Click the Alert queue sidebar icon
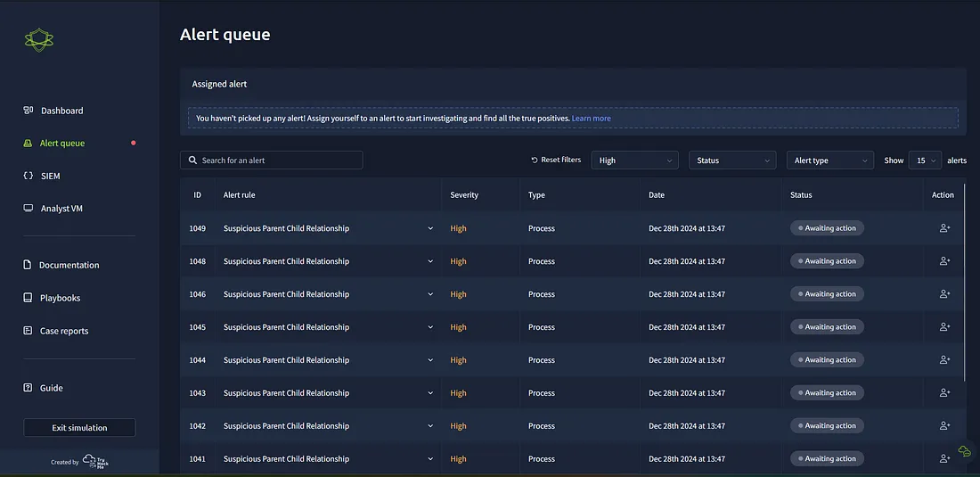Image resolution: width=980 pixels, height=477 pixels. point(28,144)
